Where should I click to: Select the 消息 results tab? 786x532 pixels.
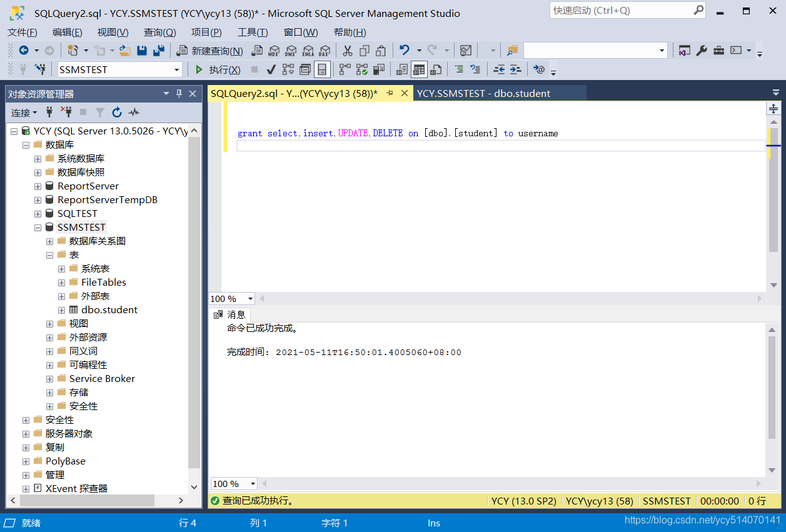click(x=229, y=314)
